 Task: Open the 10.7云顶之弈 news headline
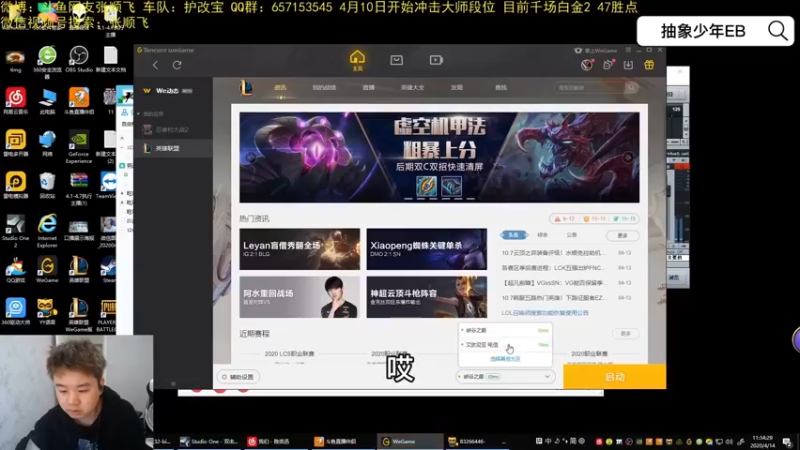(554, 253)
